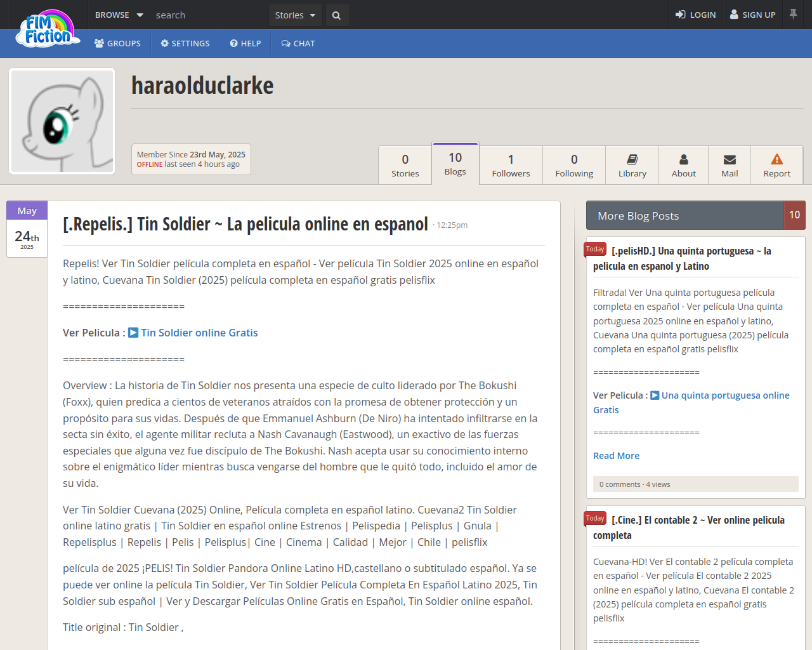Open the Followers tab
812x650 pixels.
511,165
